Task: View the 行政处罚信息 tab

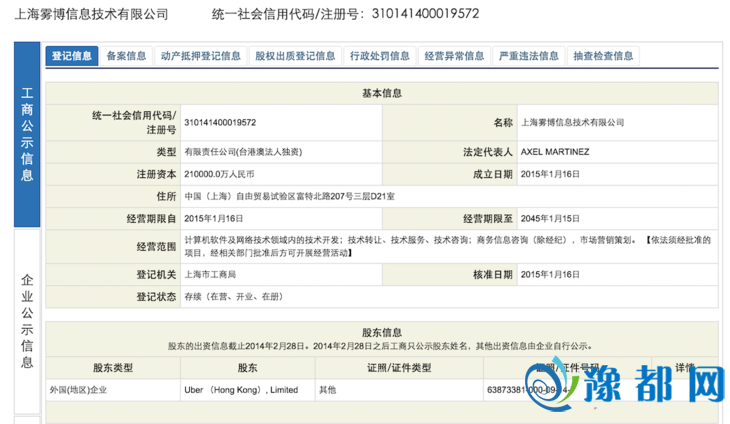Action: (379, 56)
